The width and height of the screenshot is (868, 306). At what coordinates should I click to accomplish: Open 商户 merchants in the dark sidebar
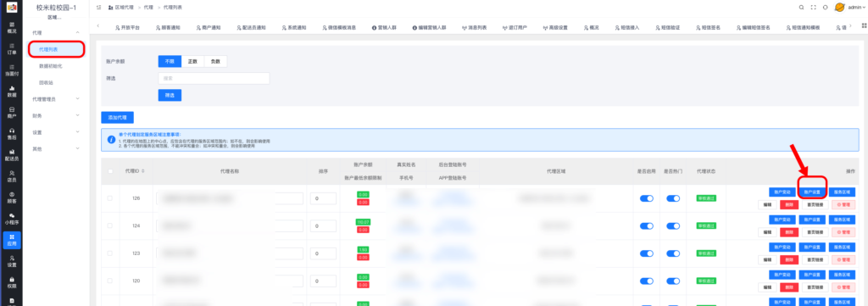[x=12, y=113]
